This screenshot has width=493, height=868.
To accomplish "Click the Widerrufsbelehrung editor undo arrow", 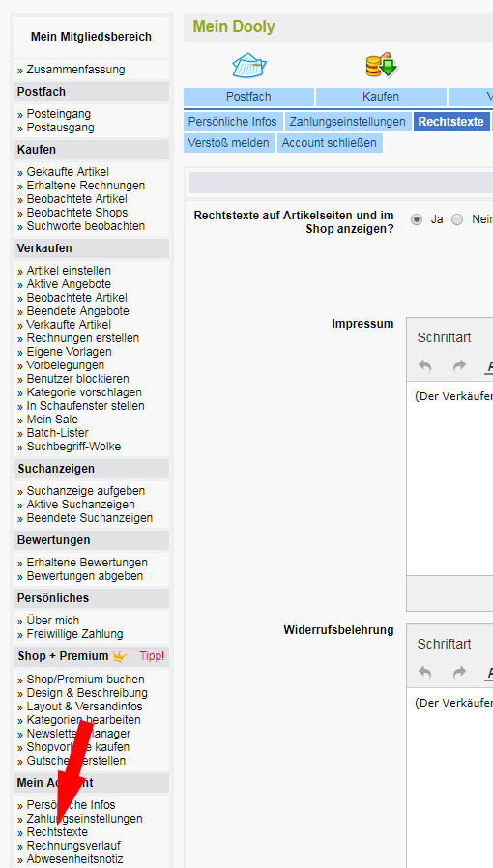I will point(425,673).
